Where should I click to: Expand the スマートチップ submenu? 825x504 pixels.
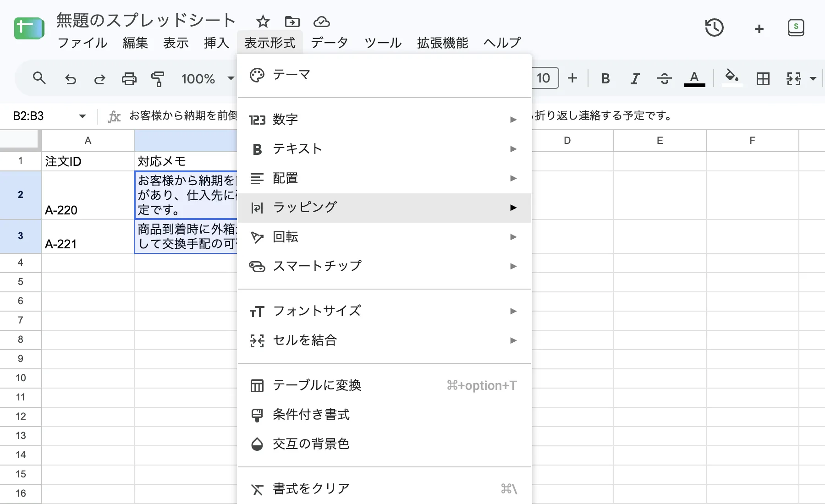pyautogui.click(x=384, y=266)
